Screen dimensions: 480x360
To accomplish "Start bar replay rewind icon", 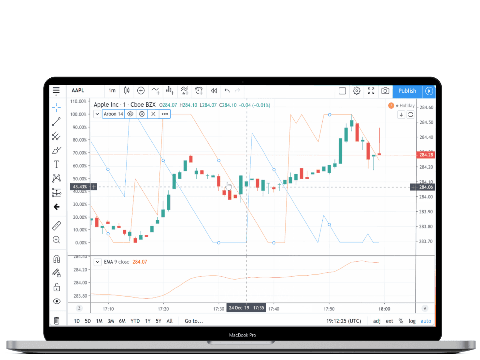I will click(214, 90).
